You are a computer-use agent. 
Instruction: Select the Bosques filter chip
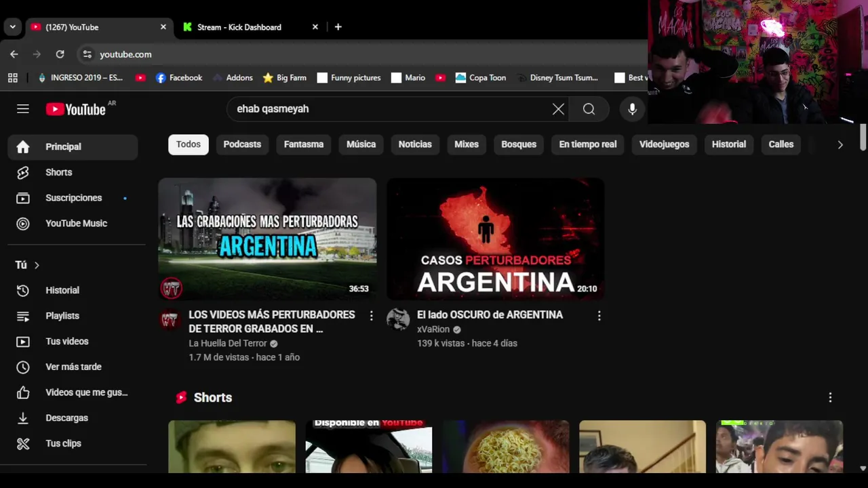pyautogui.click(x=519, y=144)
